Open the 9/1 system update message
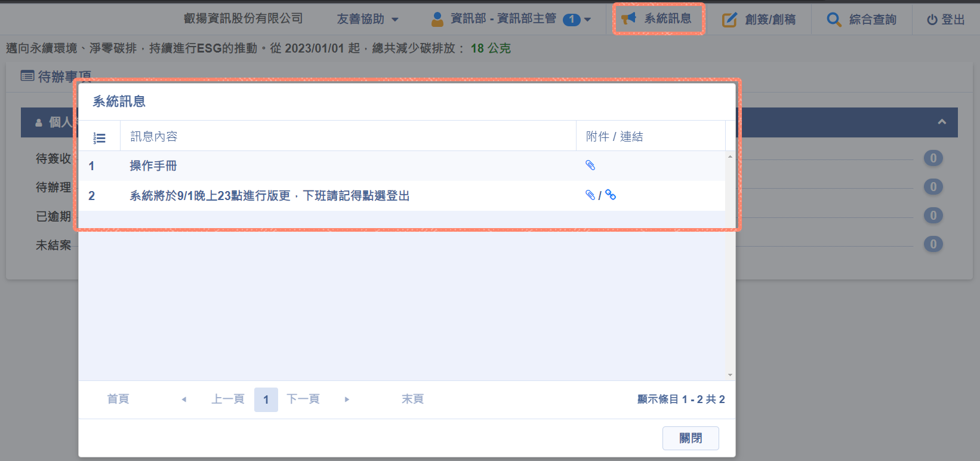Screen dimensions: 980x461 pos(270,196)
